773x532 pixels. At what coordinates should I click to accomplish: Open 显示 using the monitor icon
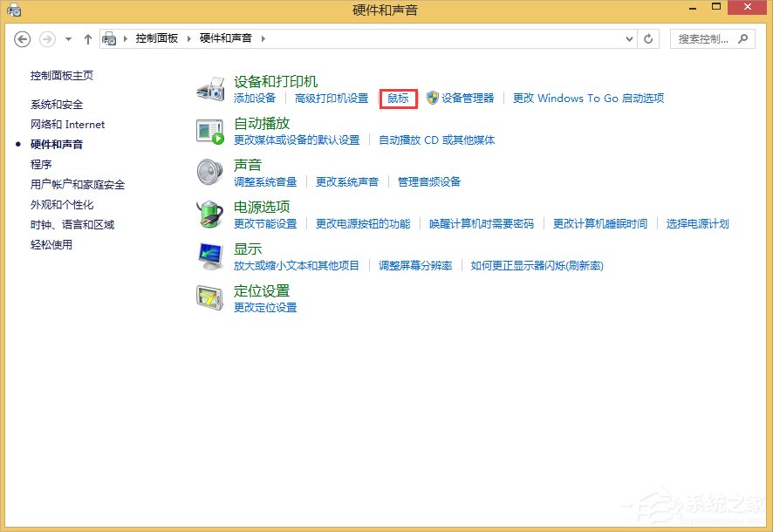click(209, 255)
